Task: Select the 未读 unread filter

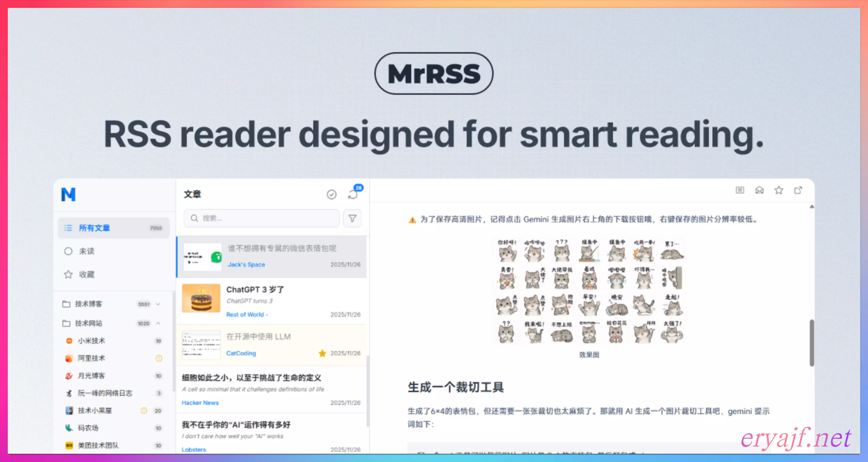Action: (x=87, y=251)
